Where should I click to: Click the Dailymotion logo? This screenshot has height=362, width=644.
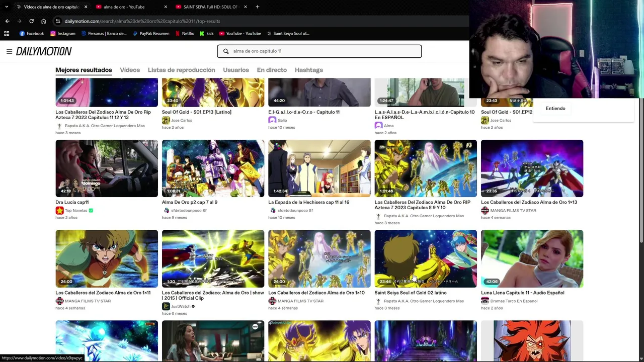tap(44, 51)
